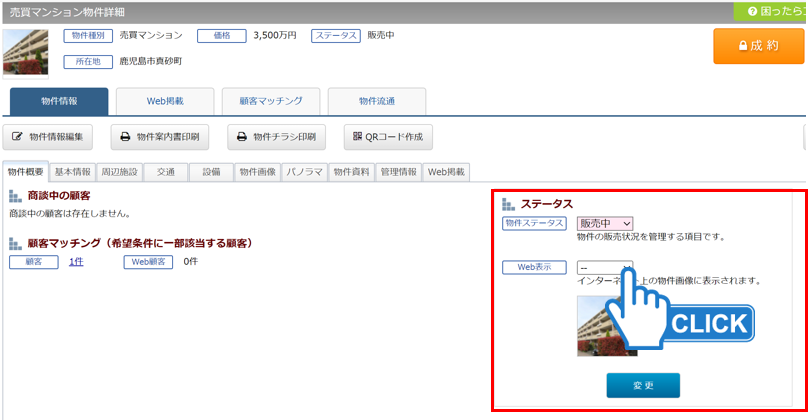The image size is (812, 420).
Task: Click the pencil icon on 物件情報編集
Action: (17, 137)
